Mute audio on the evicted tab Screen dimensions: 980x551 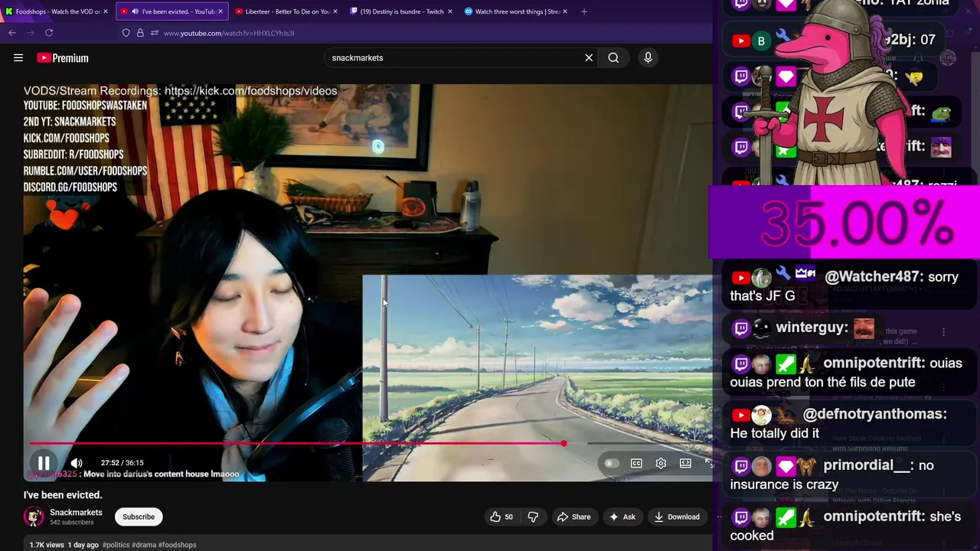[x=135, y=11]
